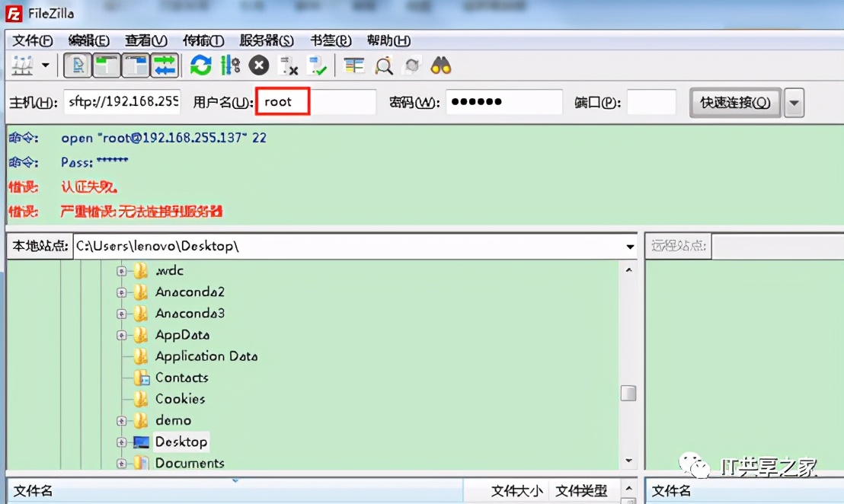Click the binoculars file search icon
844x504 pixels.
(x=441, y=65)
